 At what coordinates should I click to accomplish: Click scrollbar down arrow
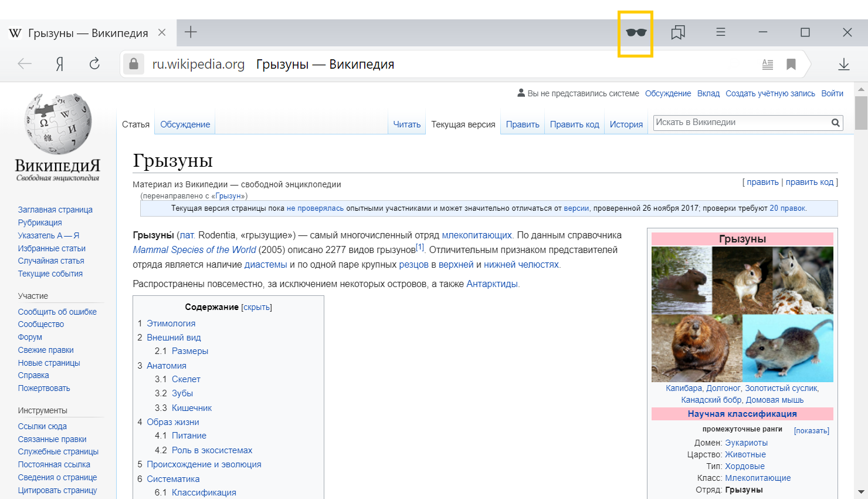tap(861, 492)
